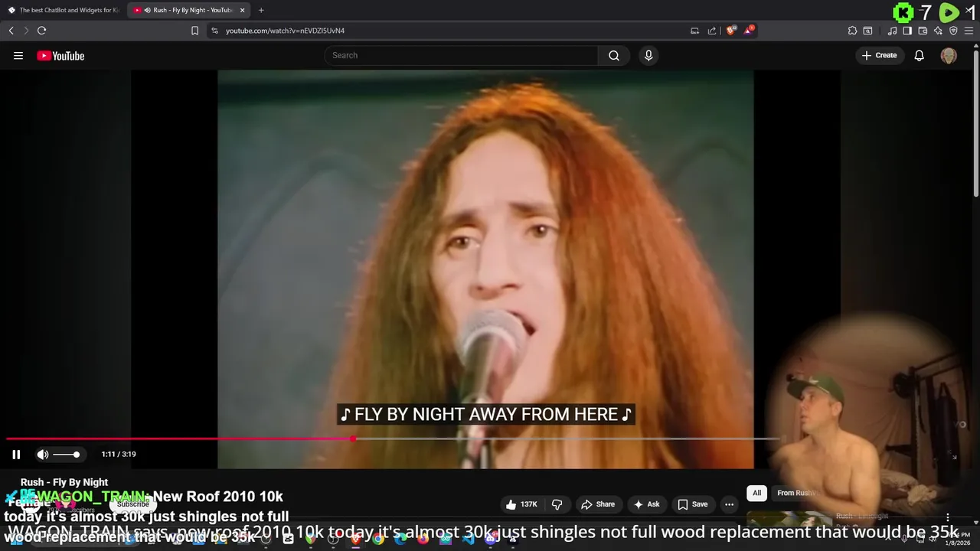
Task: Open the Brave Shields lion icon
Action: pos(731,31)
